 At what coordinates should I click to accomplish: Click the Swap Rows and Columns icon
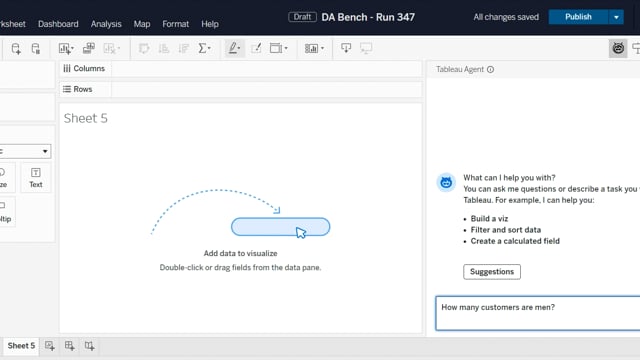tap(144, 49)
